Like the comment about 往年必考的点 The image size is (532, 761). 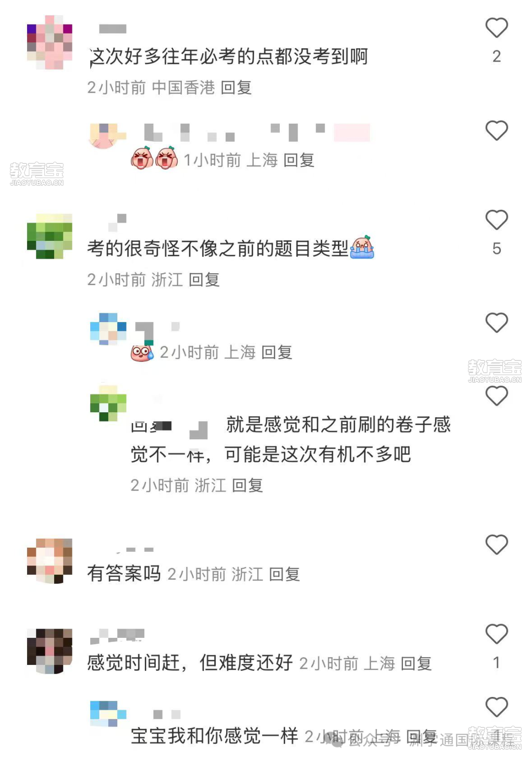point(497,28)
